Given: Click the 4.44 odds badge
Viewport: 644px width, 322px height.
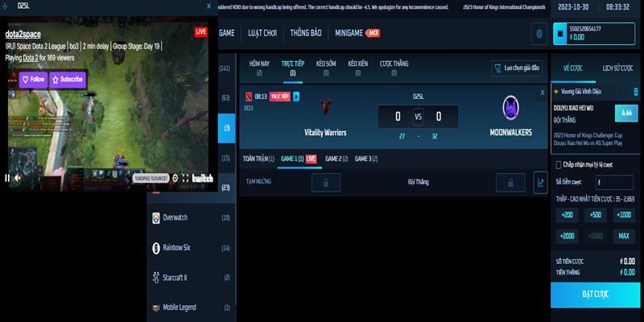Looking at the screenshot, I should (x=626, y=114).
